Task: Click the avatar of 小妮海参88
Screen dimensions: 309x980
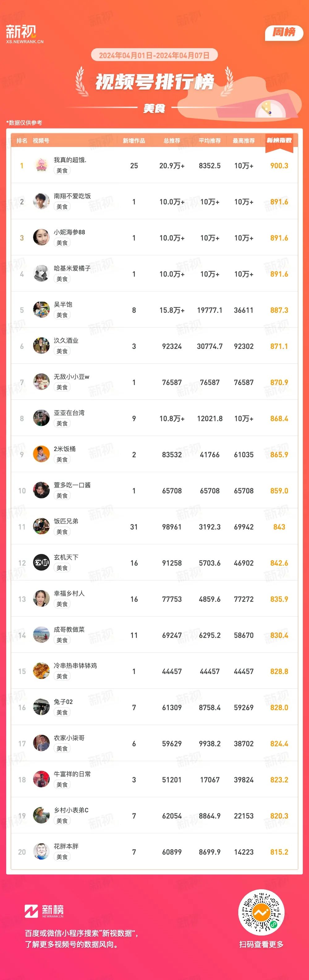Action: (41, 238)
